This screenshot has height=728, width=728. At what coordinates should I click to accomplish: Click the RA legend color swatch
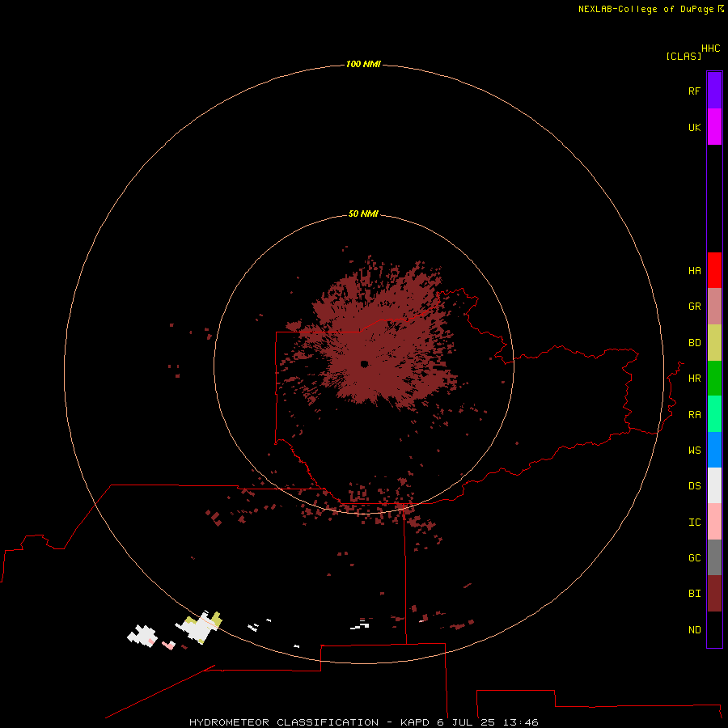(714, 414)
